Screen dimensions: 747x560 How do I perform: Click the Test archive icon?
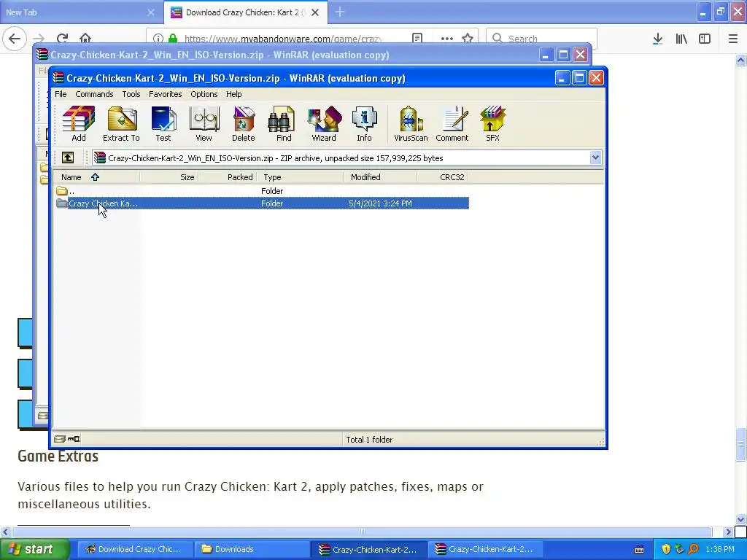(163, 124)
